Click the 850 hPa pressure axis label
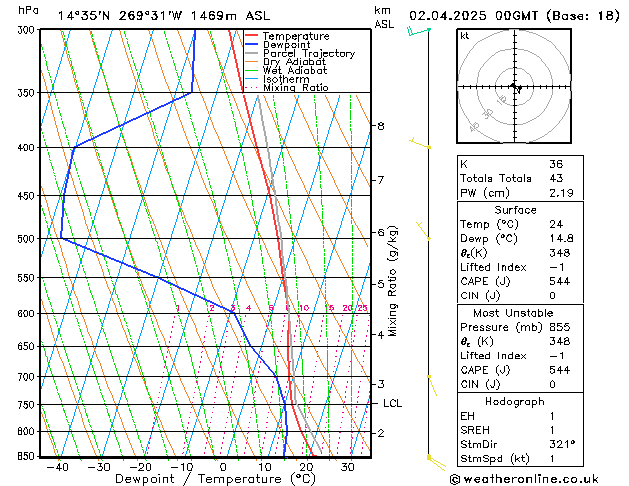This screenshot has height=486, width=629. click(28, 457)
